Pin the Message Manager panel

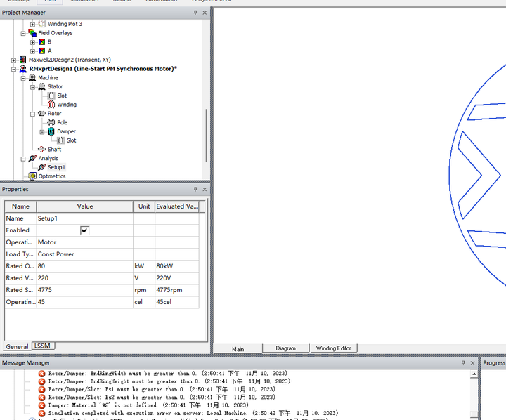(x=463, y=363)
